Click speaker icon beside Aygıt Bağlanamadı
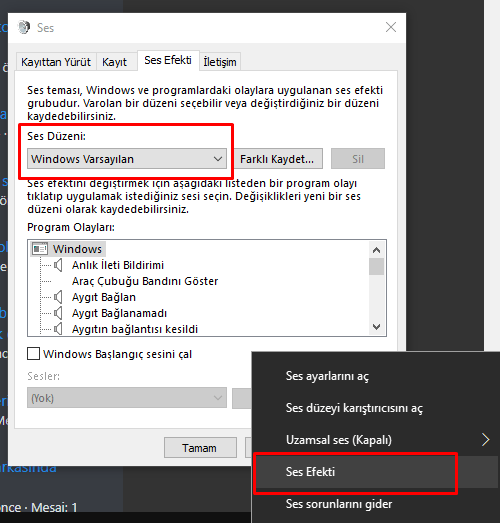 click(x=58, y=313)
